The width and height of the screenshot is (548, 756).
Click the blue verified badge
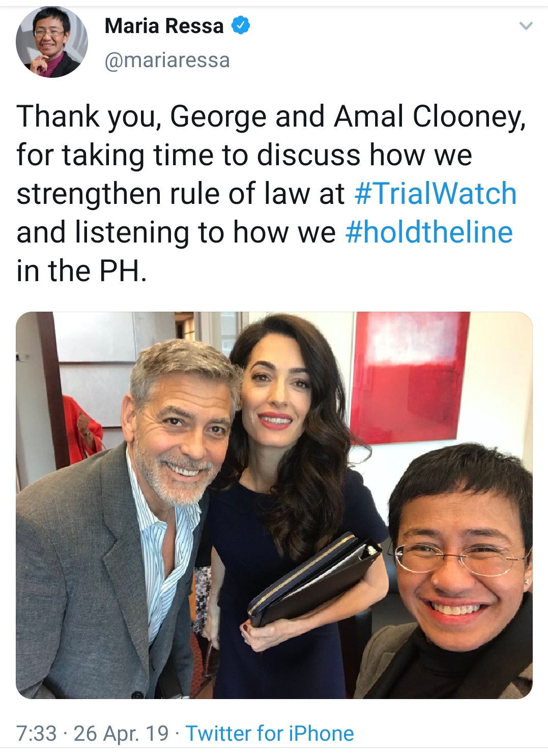tap(241, 25)
